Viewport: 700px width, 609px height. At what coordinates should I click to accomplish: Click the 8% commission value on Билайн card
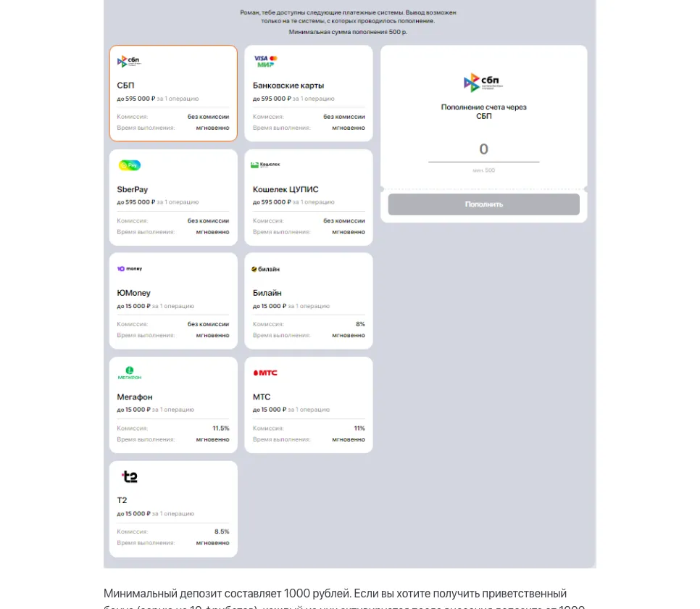tap(360, 324)
